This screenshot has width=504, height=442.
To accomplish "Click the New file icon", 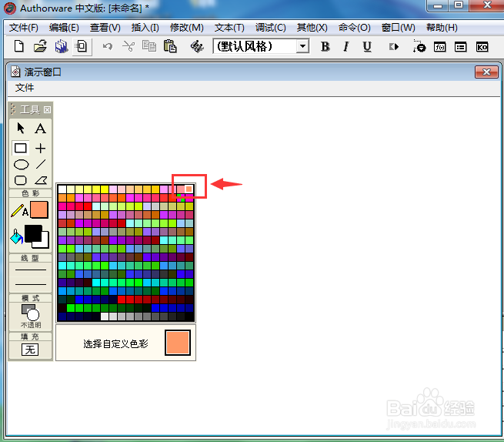I will [19, 47].
